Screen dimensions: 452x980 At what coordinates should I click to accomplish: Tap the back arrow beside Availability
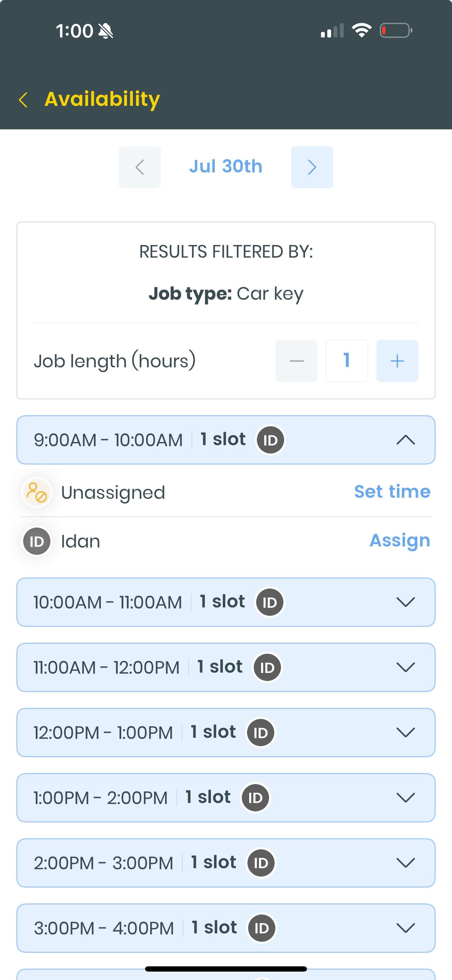click(23, 100)
